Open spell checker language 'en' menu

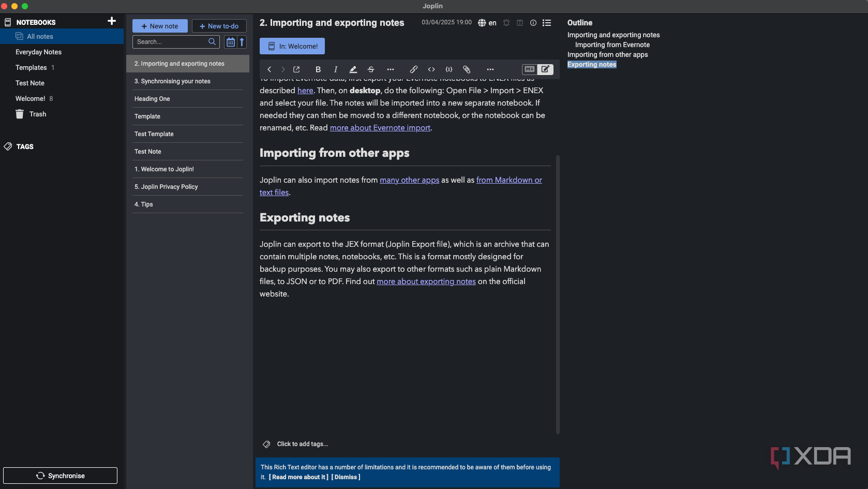tap(487, 23)
